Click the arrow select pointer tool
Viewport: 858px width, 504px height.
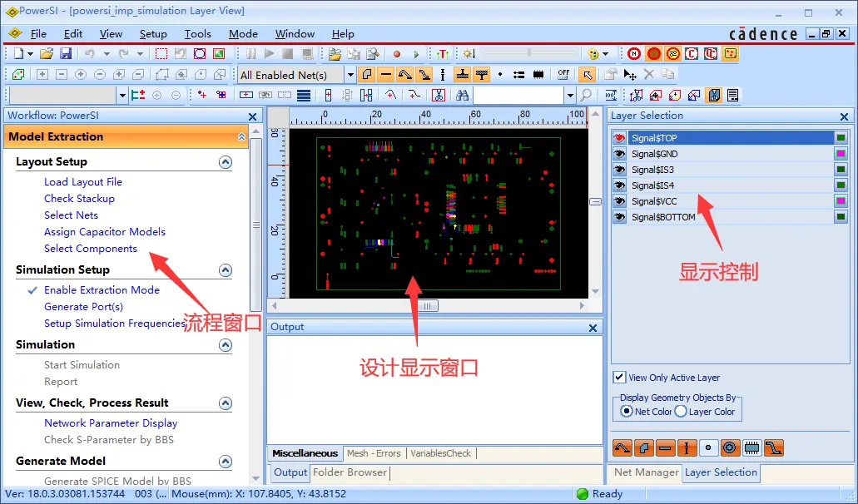coord(588,74)
